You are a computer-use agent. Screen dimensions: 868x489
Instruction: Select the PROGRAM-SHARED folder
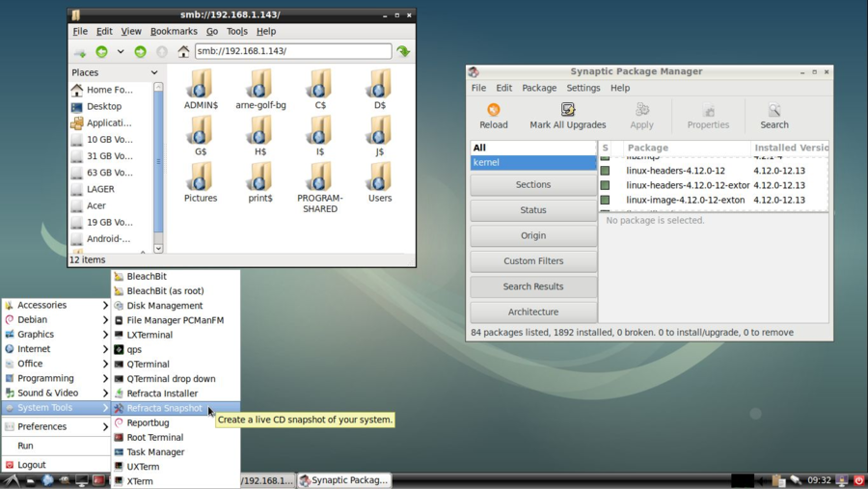[x=320, y=188]
